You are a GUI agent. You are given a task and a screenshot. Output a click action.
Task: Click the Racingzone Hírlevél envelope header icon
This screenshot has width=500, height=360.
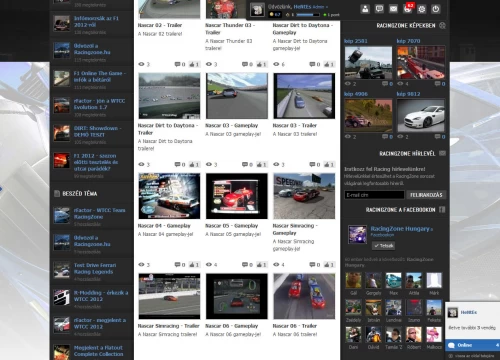(442, 153)
